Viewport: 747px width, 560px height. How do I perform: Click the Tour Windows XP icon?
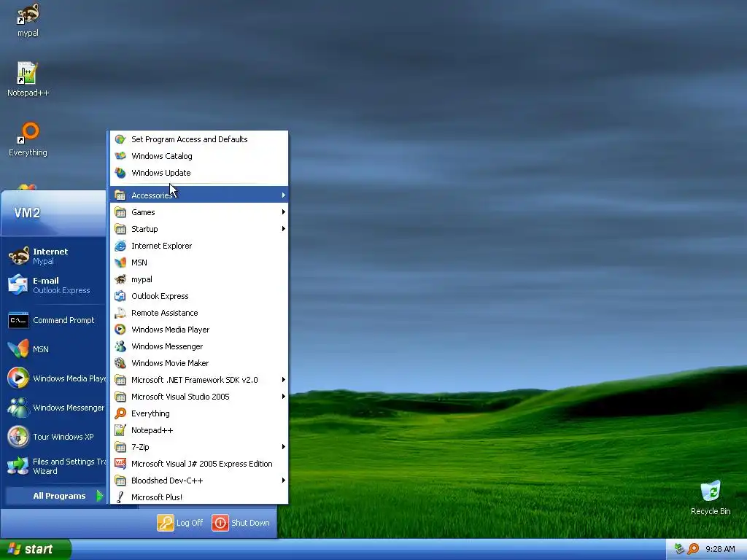click(x=18, y=437)
